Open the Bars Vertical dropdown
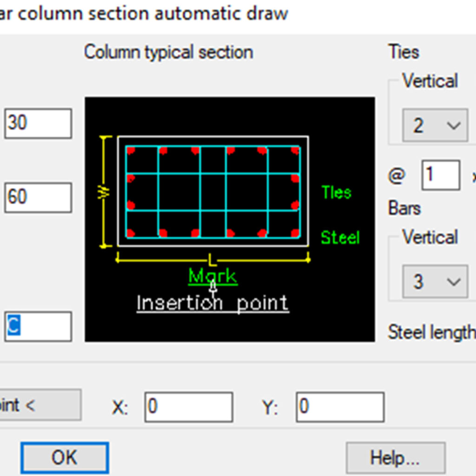476x476 pixels. tap(434, 282)
